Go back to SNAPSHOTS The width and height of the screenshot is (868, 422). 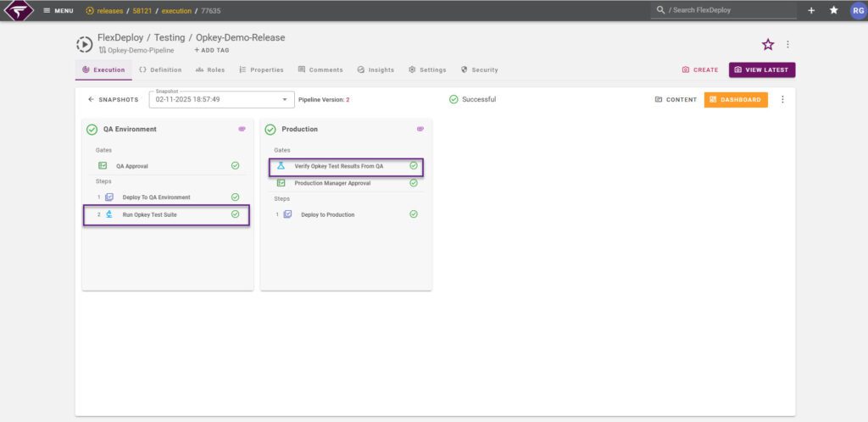click(x=113, y=100)
